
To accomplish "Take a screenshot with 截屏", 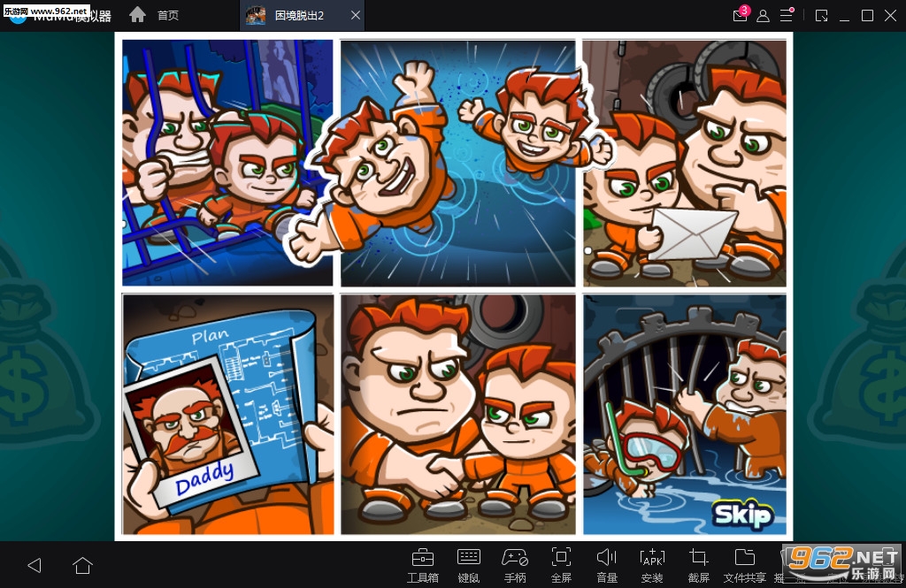I will pyautogui.click(x=698, y=563).
